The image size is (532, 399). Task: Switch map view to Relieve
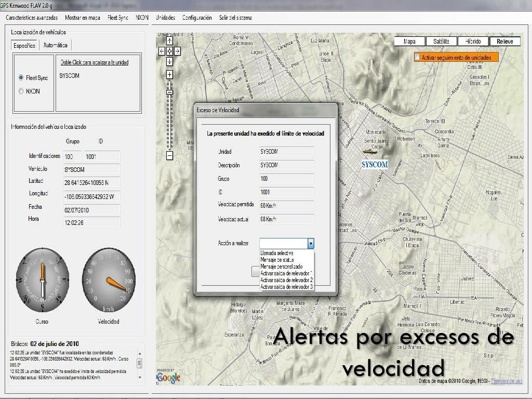505,42
